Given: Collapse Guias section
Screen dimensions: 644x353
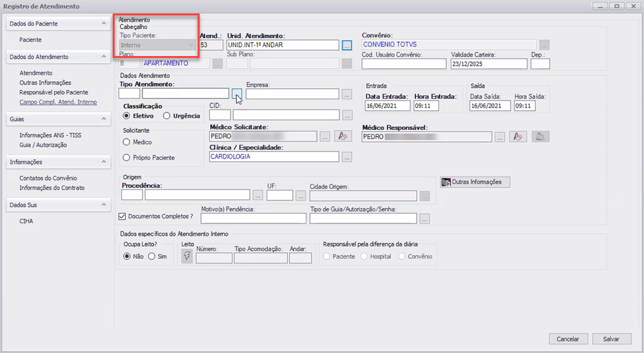Looking at the screenshot, I should point(104,119).
